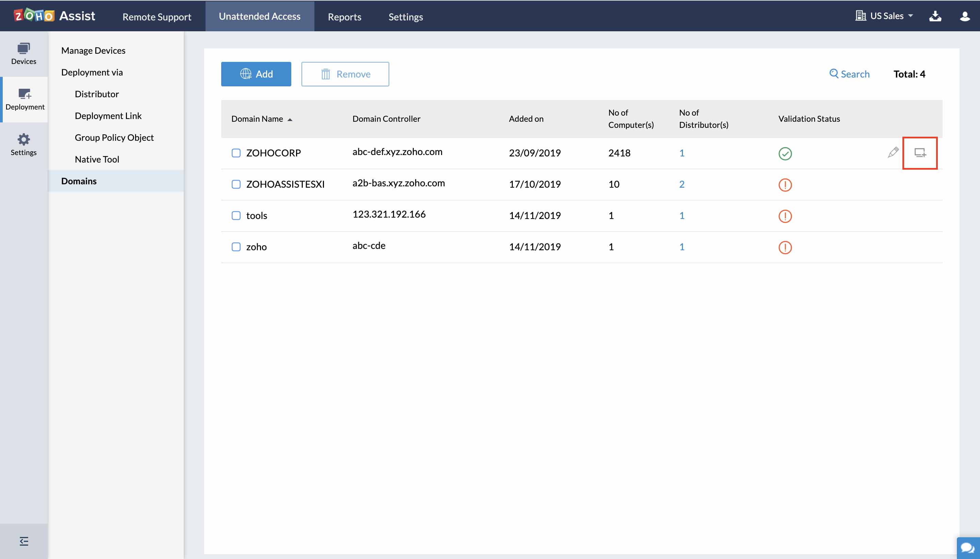Tick the tools domain checkbox
The width and height of the screenshot is (980, 559).
coord(236,215)
